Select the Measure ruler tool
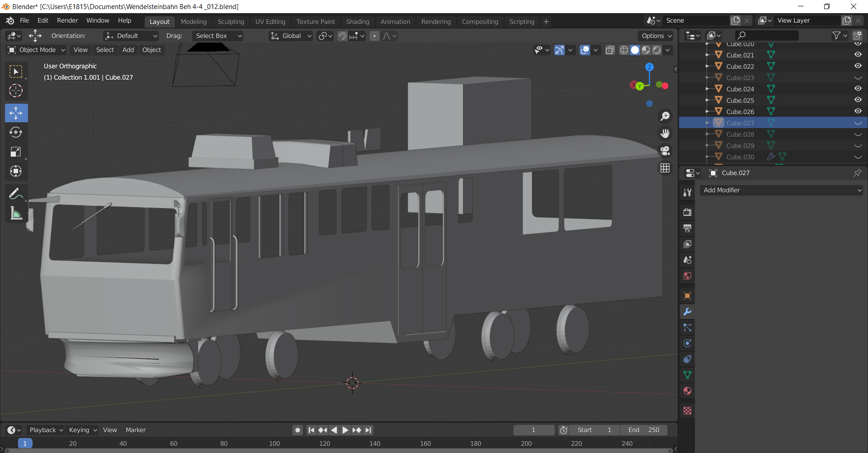This screenshot has height=453, width=868. pyautogui.click(x=16, y=213)
